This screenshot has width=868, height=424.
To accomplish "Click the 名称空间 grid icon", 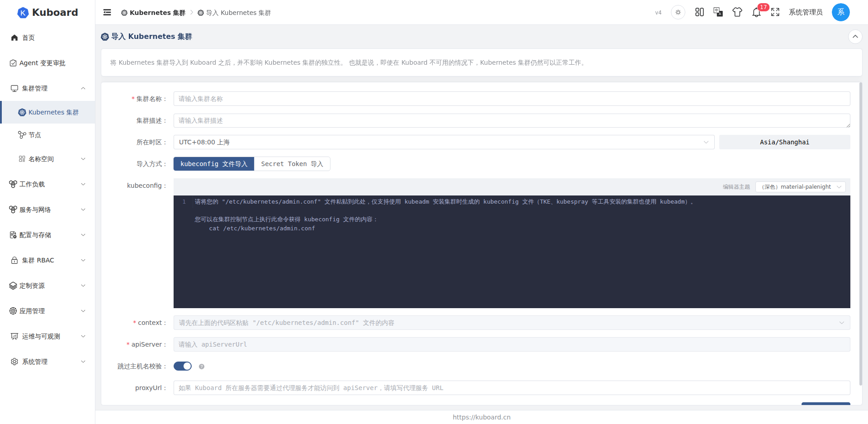I will coord(22,159).
